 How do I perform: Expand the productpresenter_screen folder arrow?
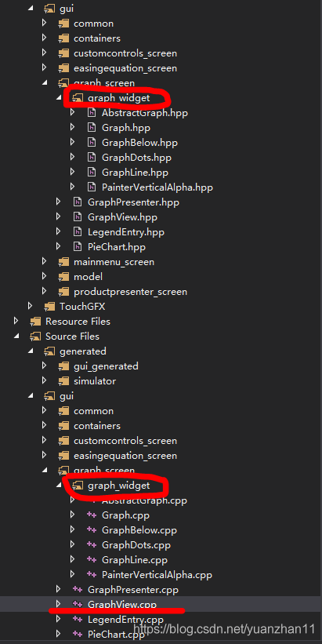point(45,292)
